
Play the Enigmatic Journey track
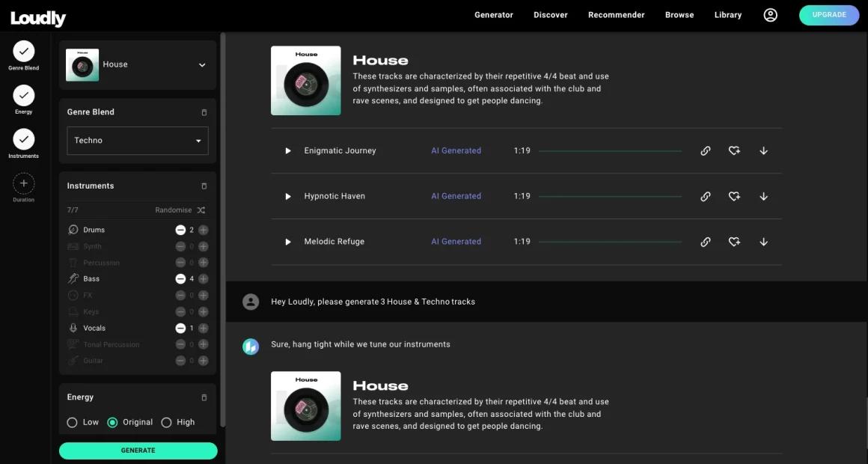coord(288,150)
